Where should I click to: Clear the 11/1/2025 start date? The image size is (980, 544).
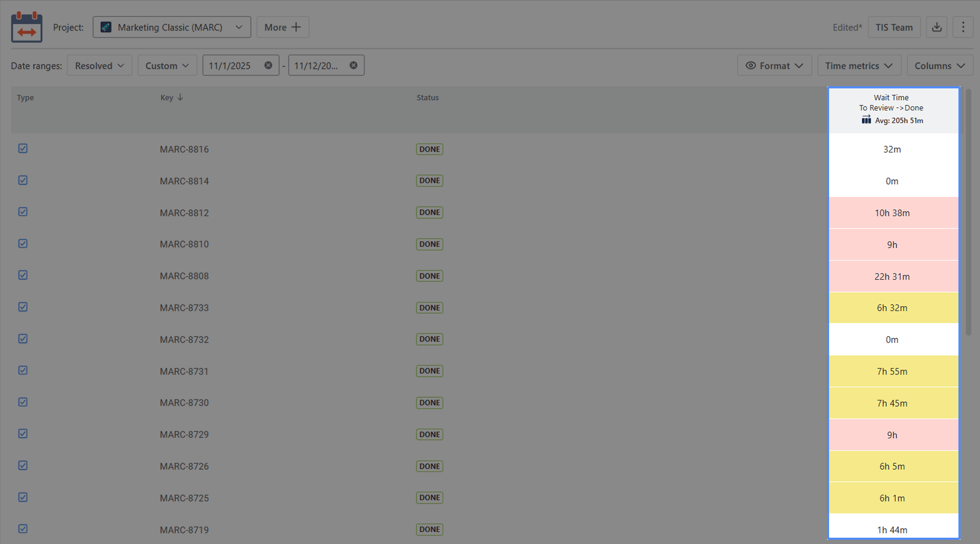click(x=268, y=65)
